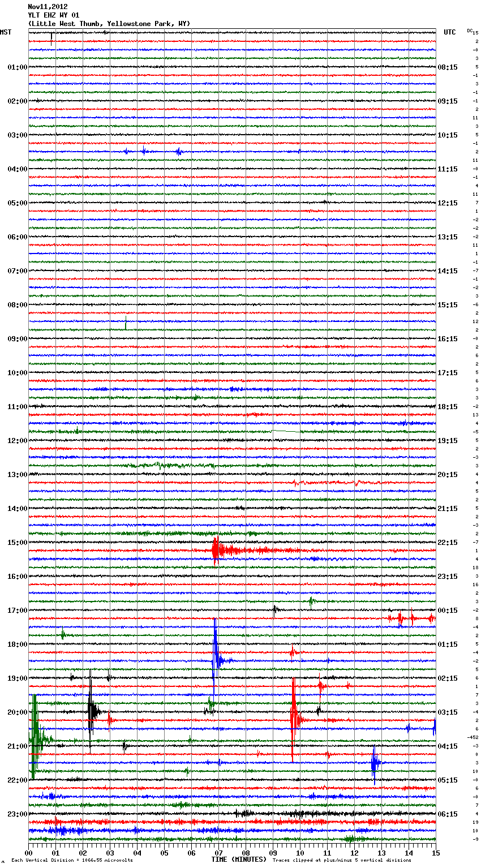Click the 10:15 UTC time label

(x=448, y=135)
